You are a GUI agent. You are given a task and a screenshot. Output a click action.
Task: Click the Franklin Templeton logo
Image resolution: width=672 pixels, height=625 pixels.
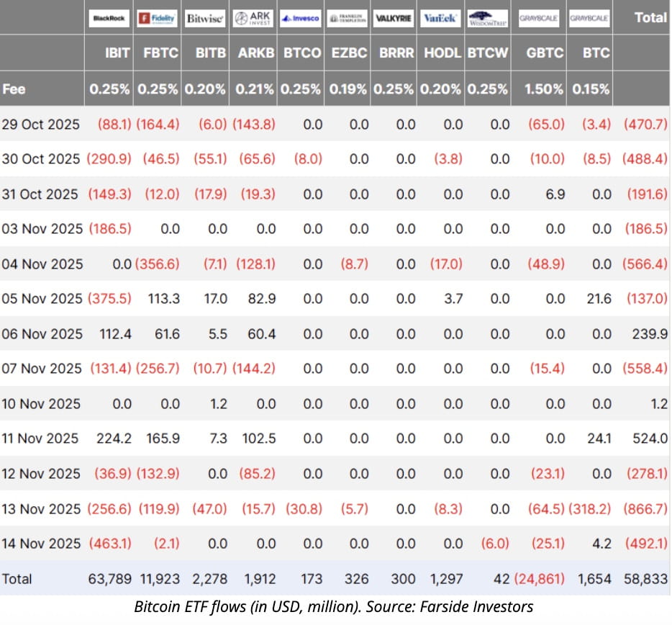348,18
